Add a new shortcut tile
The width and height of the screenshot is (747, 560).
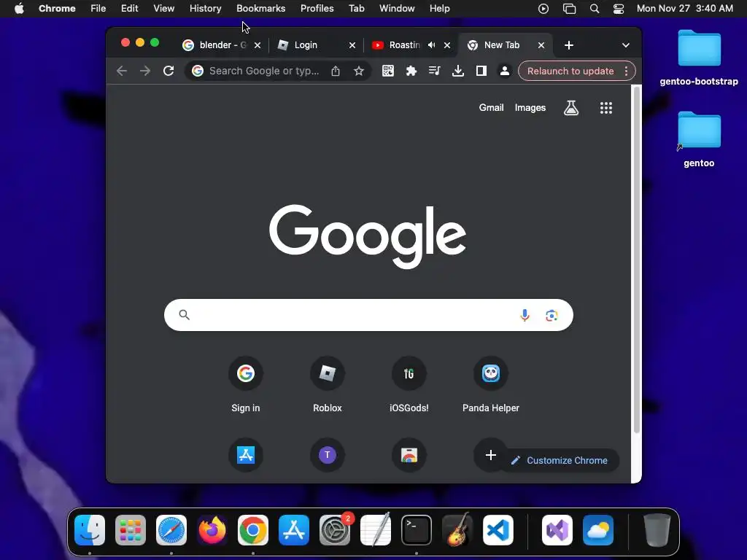coord(491,455)
